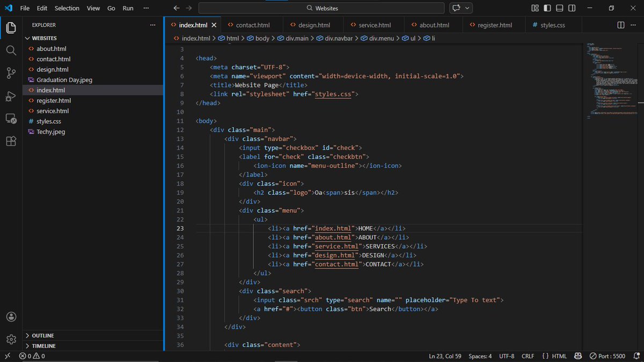
Task: Open Copilot chat icon in title bar
Action: 457,8
